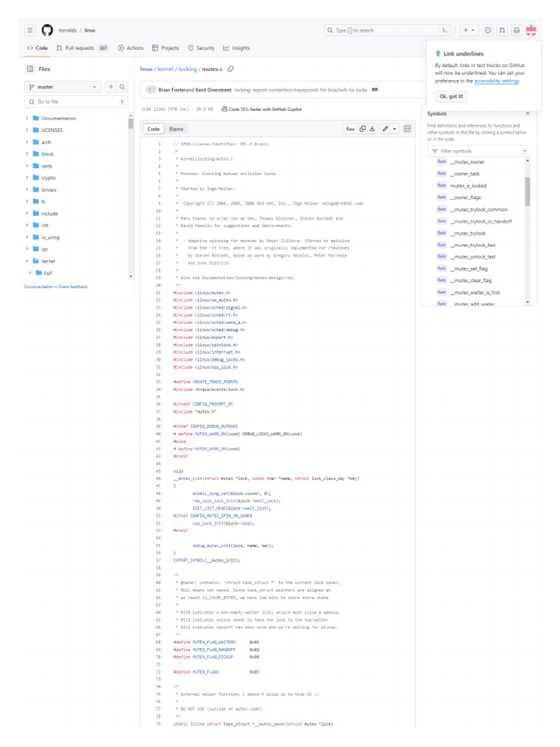This screenshot has height=747, width=560.
Task: Jump to __mutex_trylock_common symbol
Action: coord(478,209)
